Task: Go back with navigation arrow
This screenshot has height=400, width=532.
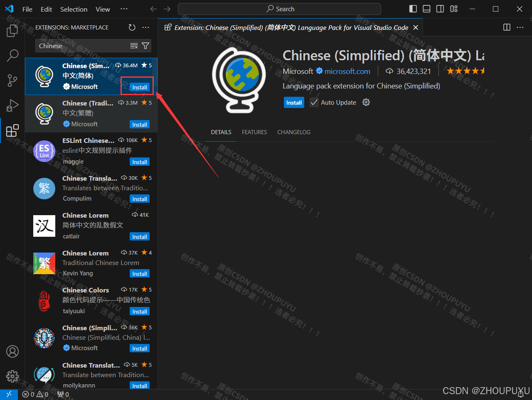Action: [153, 9]
